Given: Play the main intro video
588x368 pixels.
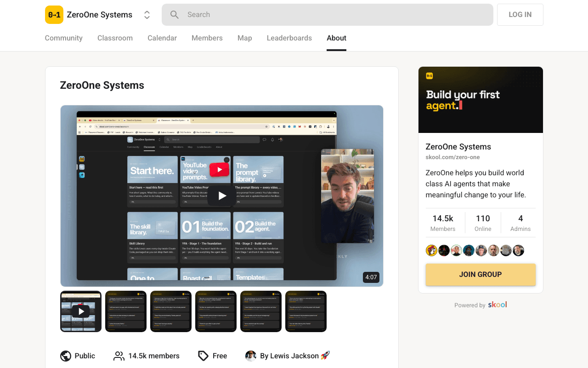Looking at the screenshot, I should point(222,196).
